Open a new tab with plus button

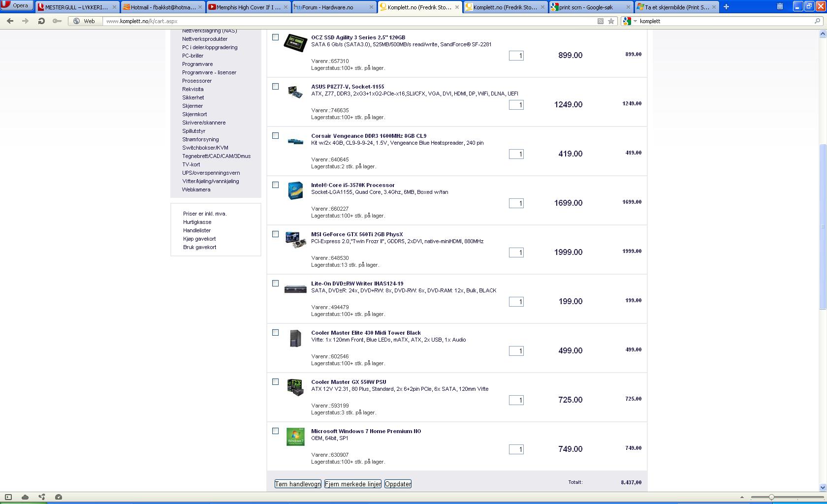726,7
